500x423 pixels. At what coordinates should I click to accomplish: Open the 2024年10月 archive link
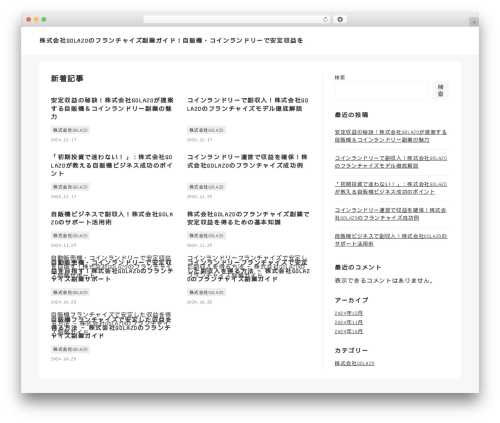click(x=349, y=331)
